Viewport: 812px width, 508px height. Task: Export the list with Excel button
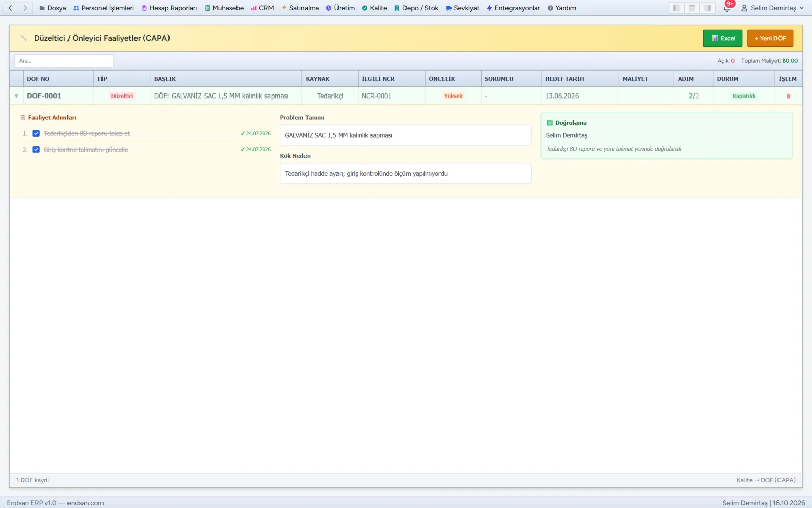723,38
